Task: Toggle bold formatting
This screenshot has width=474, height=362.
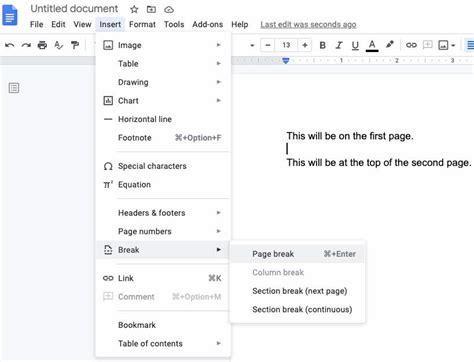Action: click(322, 45)
